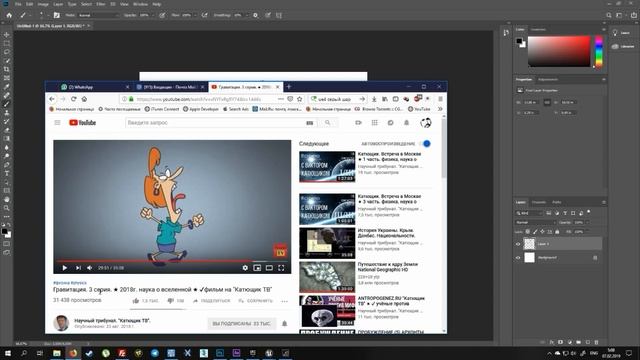This screenshot has height=360, width=640.
Task: Hide Layer 1 using its eye icon
Action: [518, 244]
